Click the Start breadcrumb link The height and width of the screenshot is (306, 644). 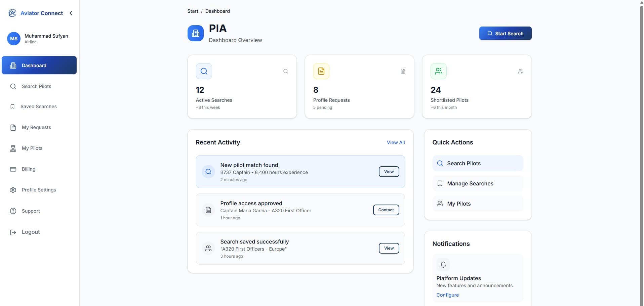(193, 11)
